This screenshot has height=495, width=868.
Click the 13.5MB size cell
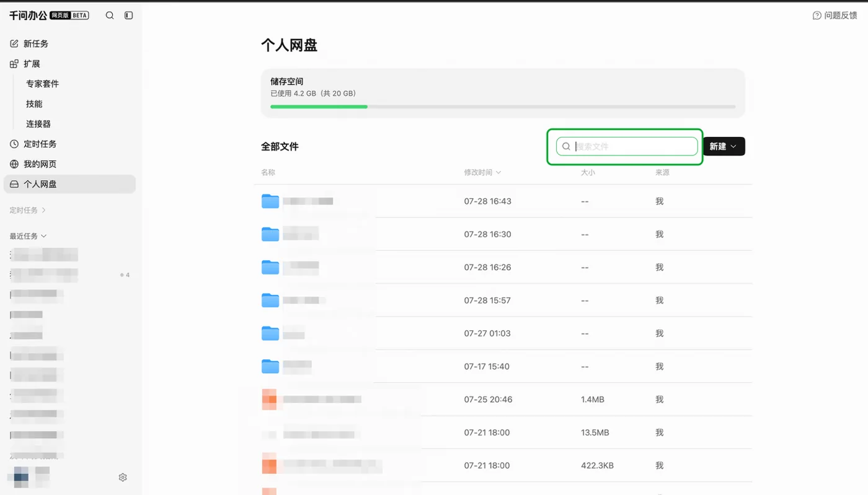(x=595, y=432)
